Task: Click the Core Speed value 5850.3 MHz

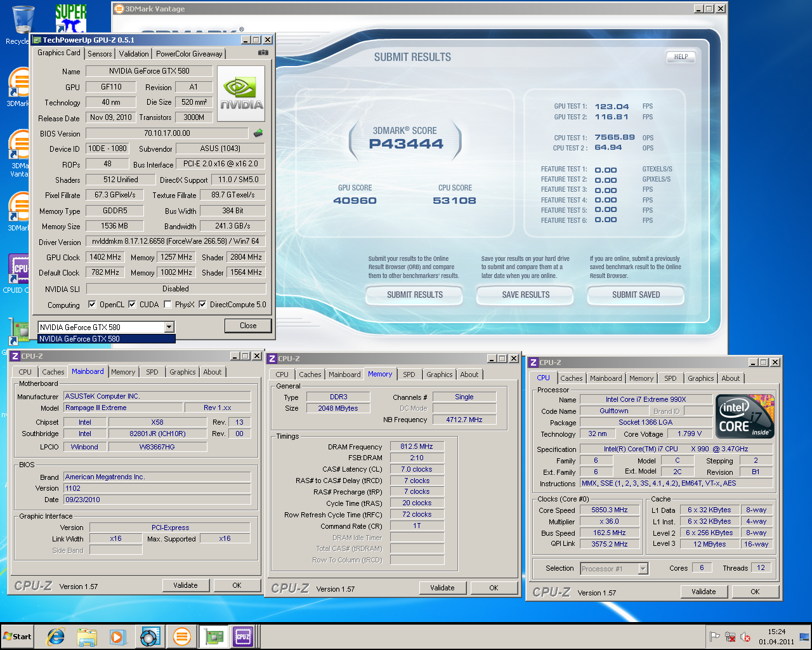Action: (x=609, y=510)
